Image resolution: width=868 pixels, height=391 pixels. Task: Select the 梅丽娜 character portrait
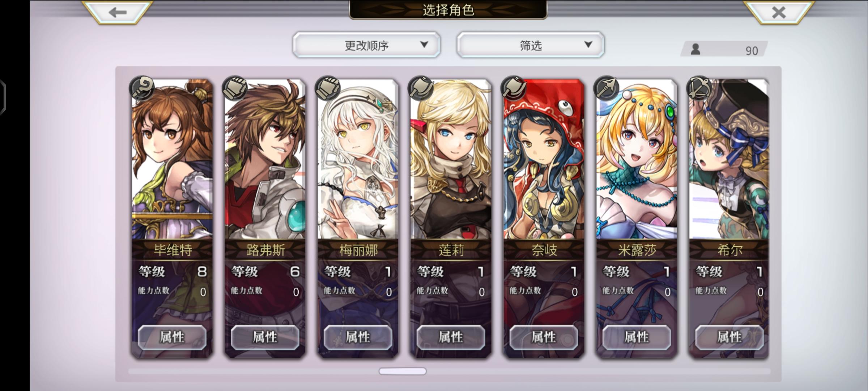(x=358, y=159)
